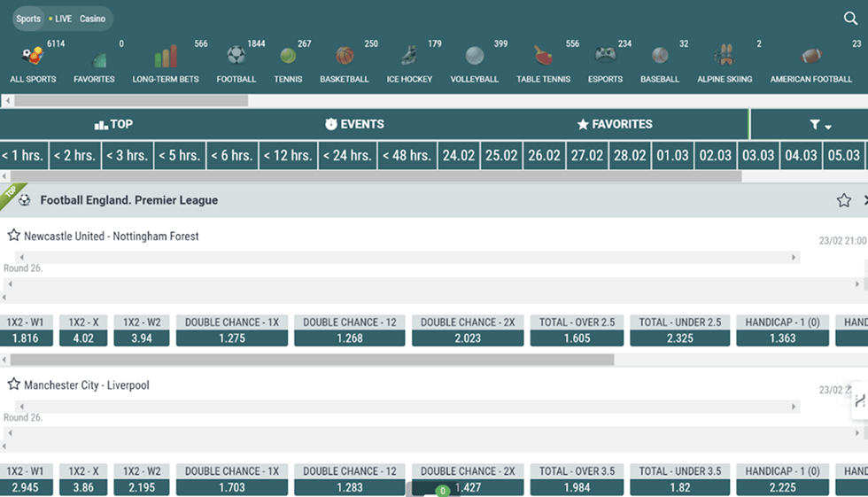
Task: Select Total Under 2.5 at 2.325
Action: pyautogui.click(x=680, y=330)
